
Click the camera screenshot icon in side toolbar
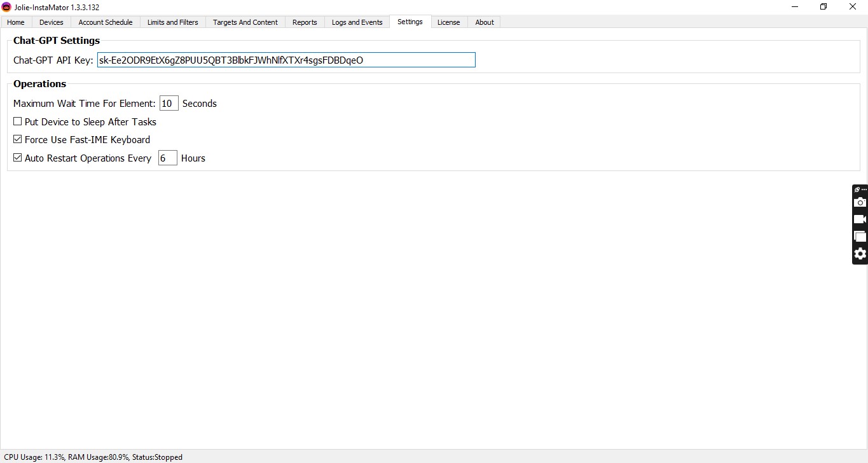point(860,202)
